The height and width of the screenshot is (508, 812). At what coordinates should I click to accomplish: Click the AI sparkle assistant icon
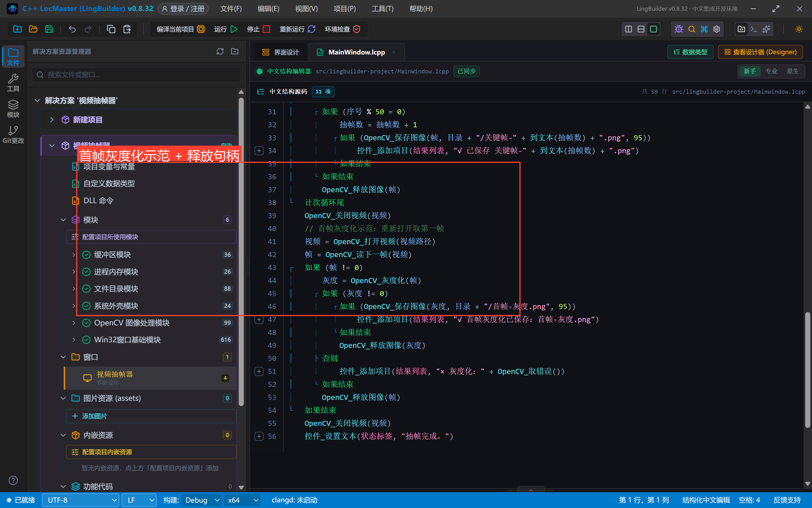tap(766, 29)
